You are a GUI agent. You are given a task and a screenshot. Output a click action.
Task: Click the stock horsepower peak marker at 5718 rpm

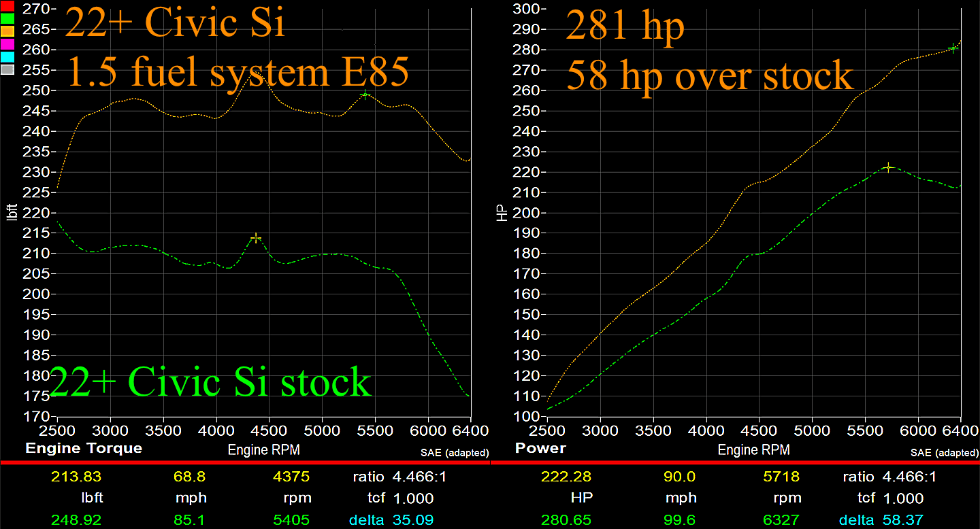coord(888,167)
